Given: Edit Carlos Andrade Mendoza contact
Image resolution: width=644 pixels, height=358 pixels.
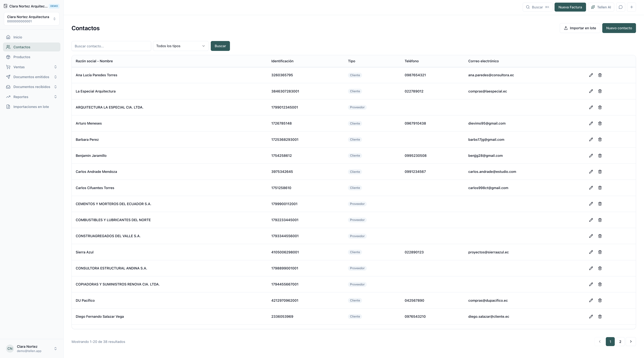Looking at the screenshot, I should [591, 172].
